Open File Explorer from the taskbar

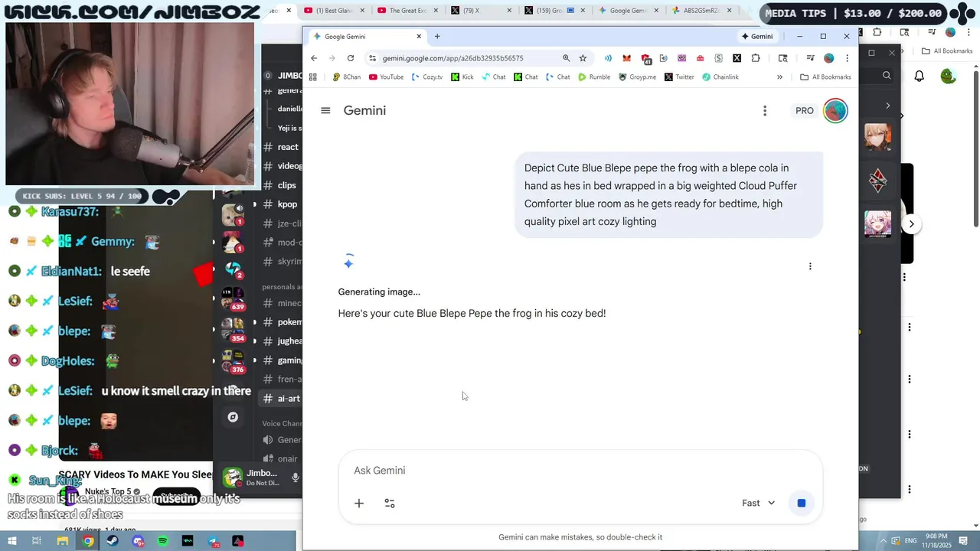[x=63, y=541]
